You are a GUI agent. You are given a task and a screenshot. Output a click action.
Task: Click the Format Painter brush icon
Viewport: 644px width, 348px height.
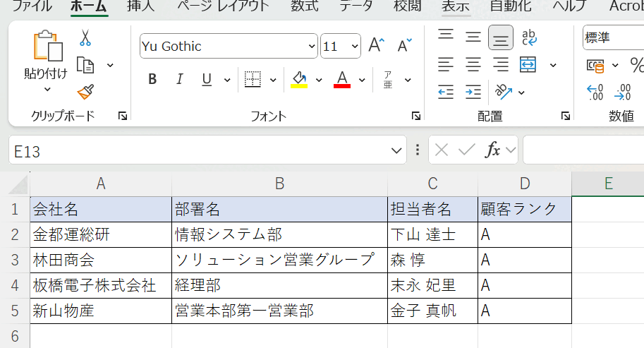click(x=85, y=92)
